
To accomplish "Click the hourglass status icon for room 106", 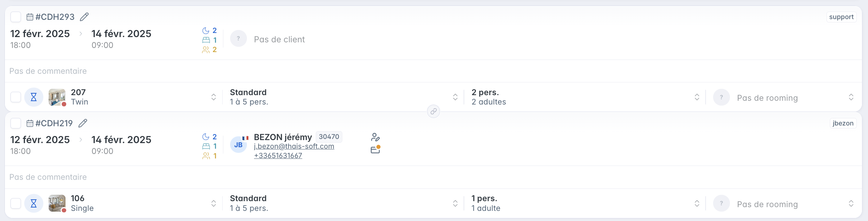I will 34,203.
